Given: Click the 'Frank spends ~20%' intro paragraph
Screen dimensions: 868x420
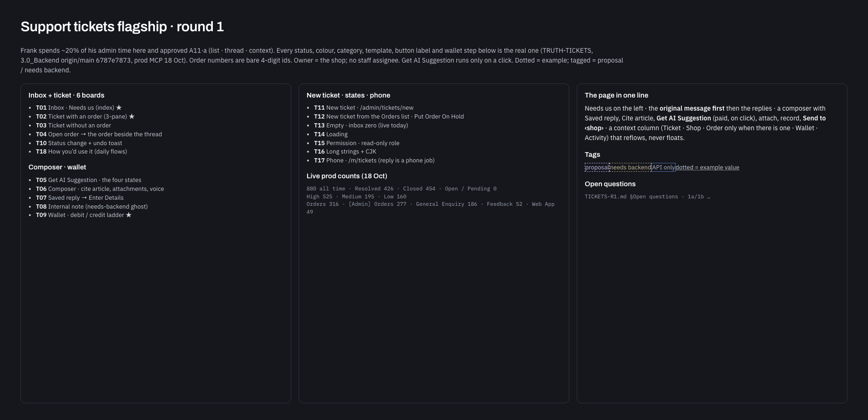Looking at the screenshot, I should tap(322, 60).
